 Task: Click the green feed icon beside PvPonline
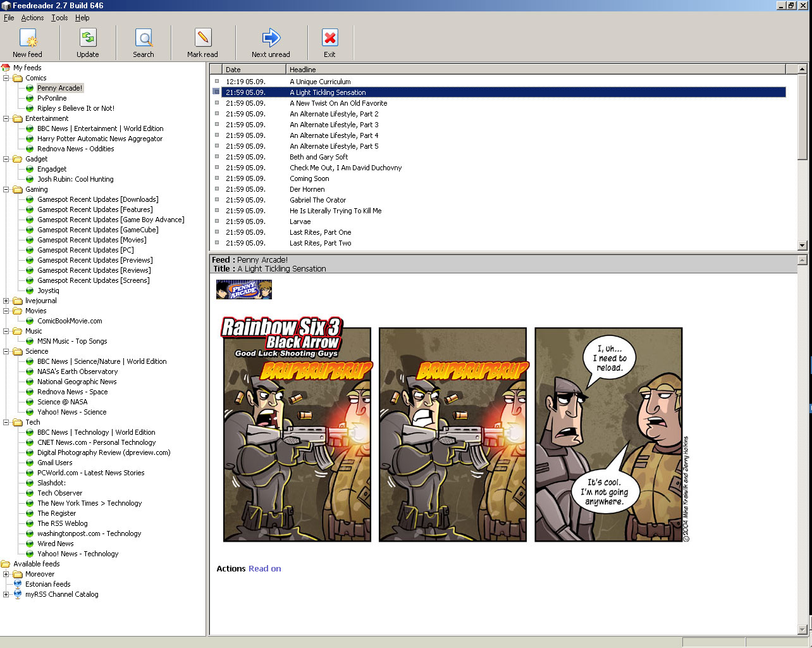coord(30,98)
